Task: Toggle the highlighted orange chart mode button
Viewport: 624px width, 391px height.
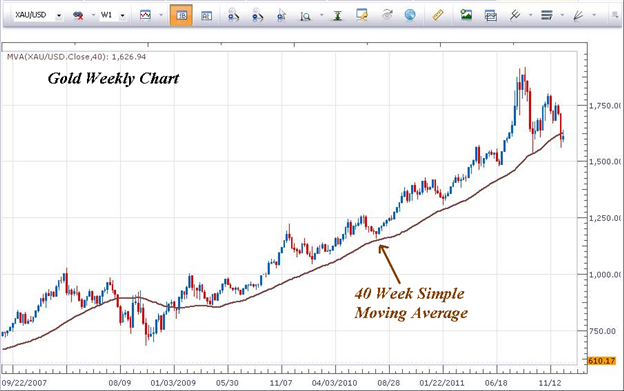Action: (x=181, y=16)
